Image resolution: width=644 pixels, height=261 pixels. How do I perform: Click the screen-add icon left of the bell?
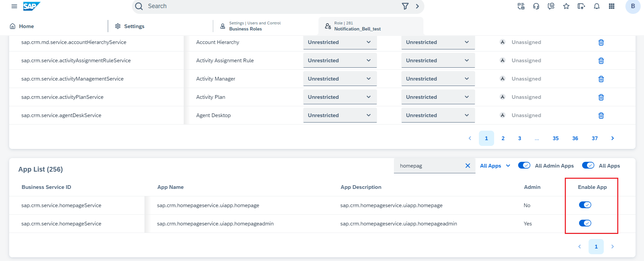[581, 6]
